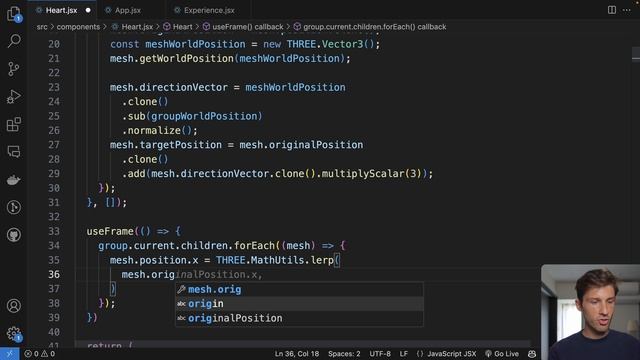Click UTF-8 encoding in status bar

[x=380, y=354]
